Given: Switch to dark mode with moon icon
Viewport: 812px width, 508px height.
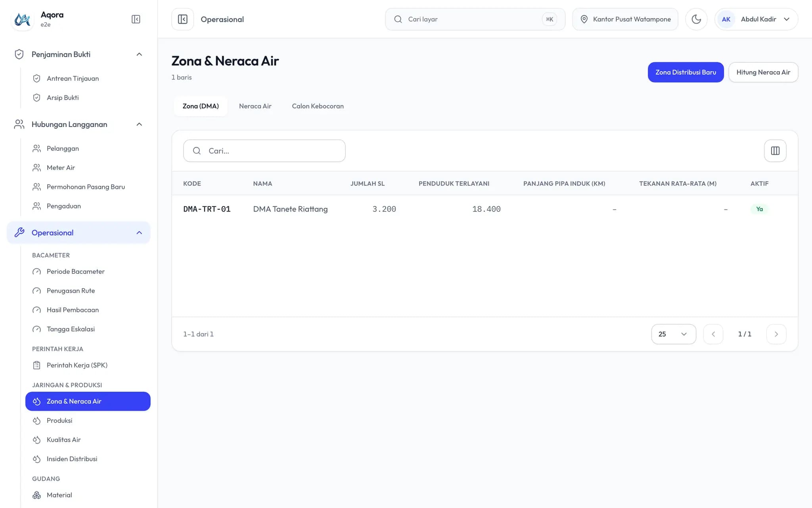Looking at the screenshot, I should [696, 19].
